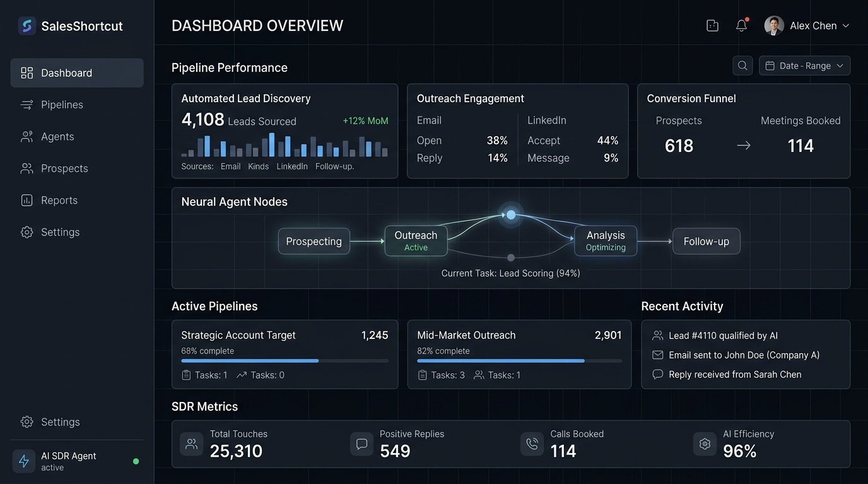
Task: Go to Dashboard in the sidebar
Action: (77, 73)
